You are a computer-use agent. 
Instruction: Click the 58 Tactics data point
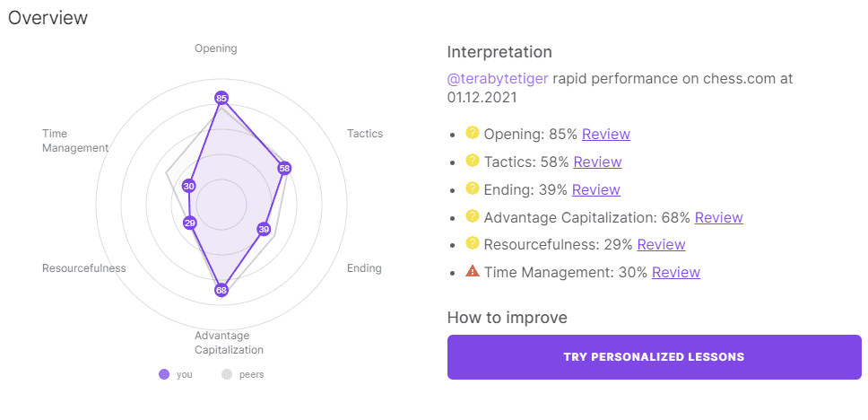click(x=284, y=169)
